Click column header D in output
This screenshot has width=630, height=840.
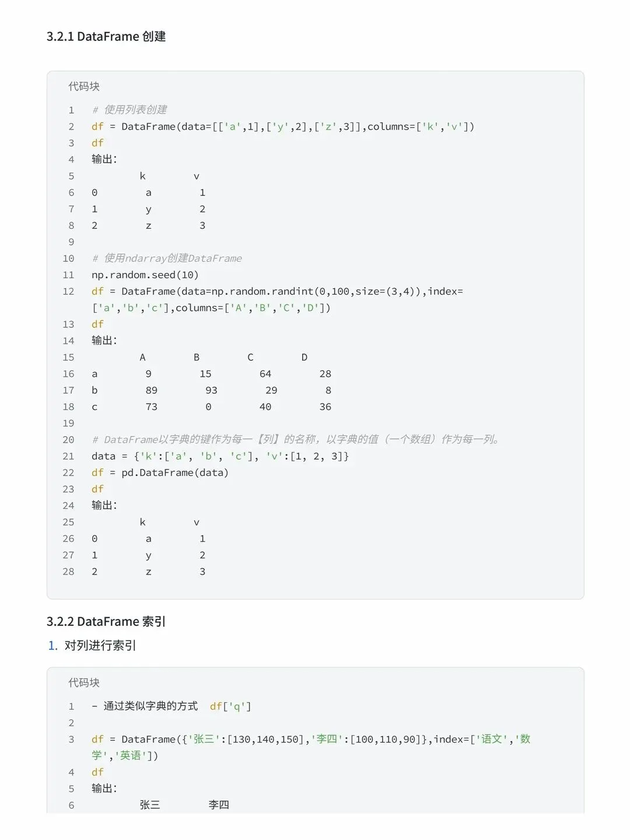pos(304,357)
